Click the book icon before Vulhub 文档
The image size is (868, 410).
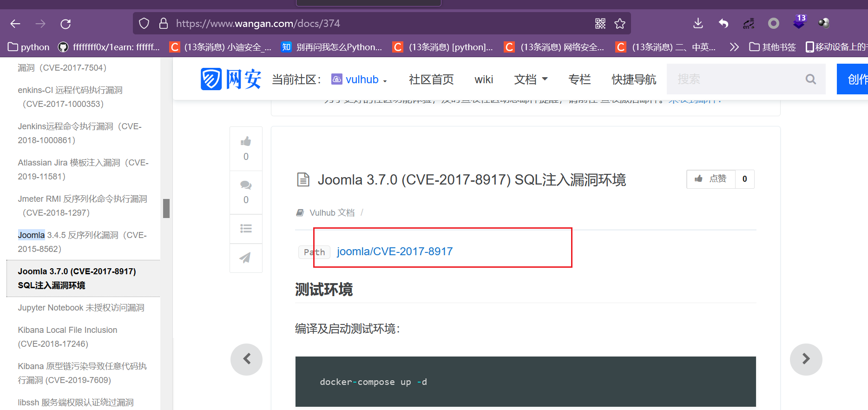pos(300,213)
